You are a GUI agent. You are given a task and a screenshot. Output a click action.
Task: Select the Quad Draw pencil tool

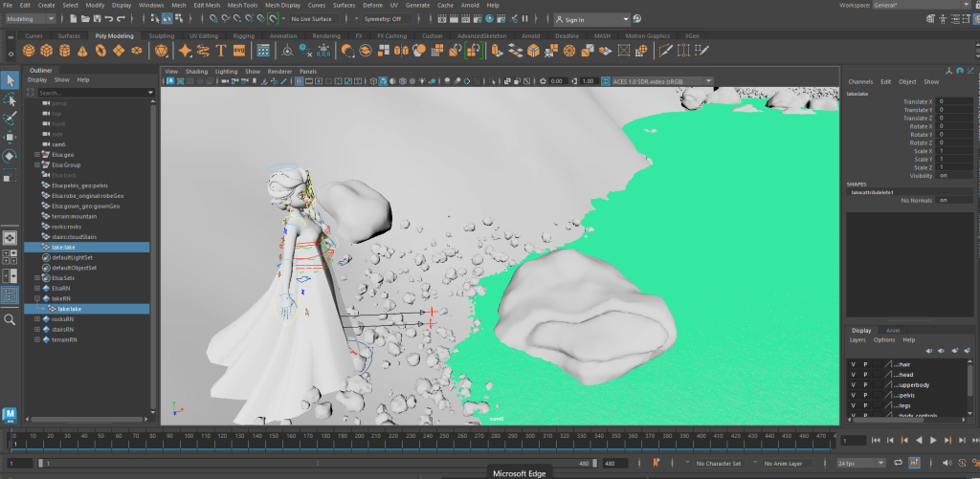(x=702, y=51)
